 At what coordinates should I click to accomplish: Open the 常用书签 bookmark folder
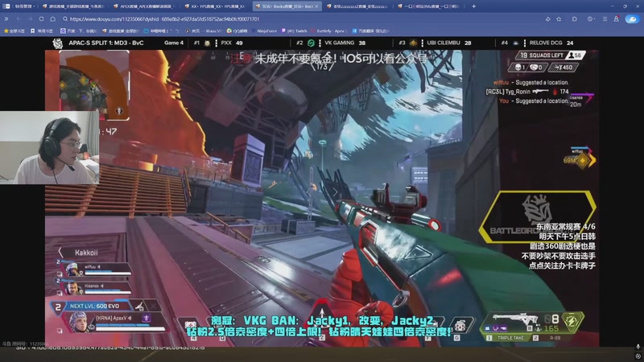(x=42, y=31)
